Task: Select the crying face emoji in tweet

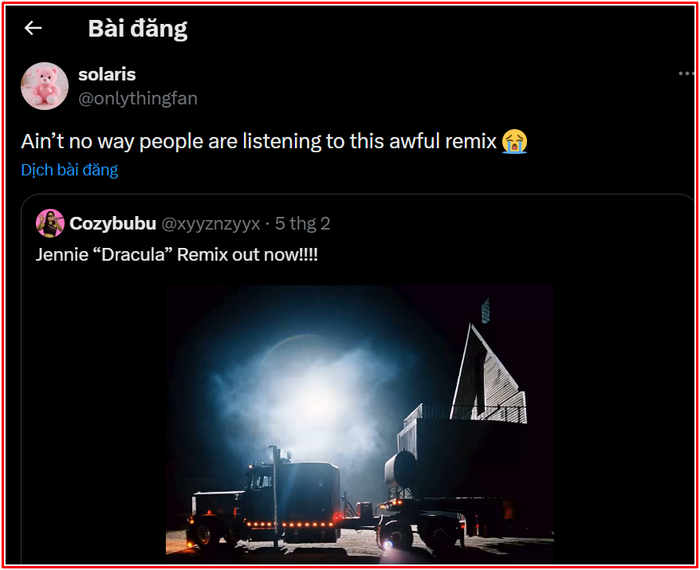Action: [514, 141]
